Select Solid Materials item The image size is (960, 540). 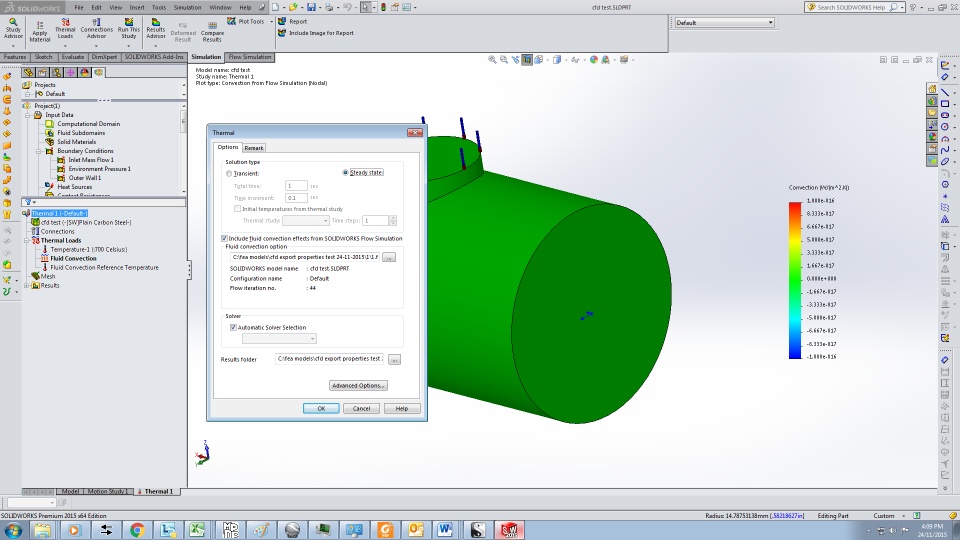point(71,141)
